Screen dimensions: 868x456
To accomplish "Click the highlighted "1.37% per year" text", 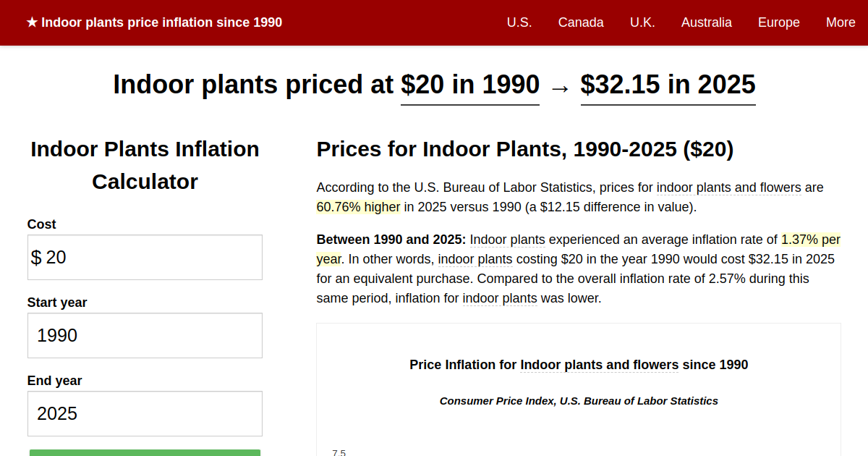I will (x=810, y=240).
